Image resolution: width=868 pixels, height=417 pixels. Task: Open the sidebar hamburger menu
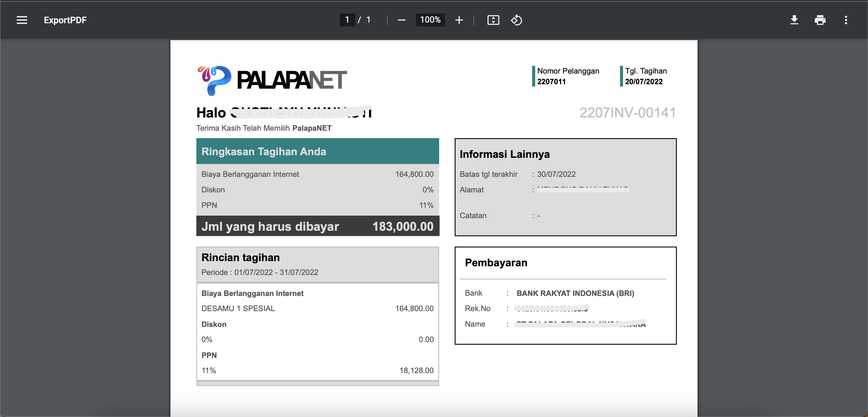coord(22,20)
